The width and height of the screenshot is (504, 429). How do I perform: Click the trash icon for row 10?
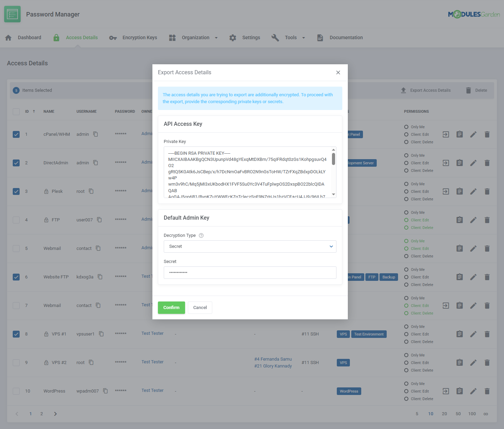pos(487,391)
